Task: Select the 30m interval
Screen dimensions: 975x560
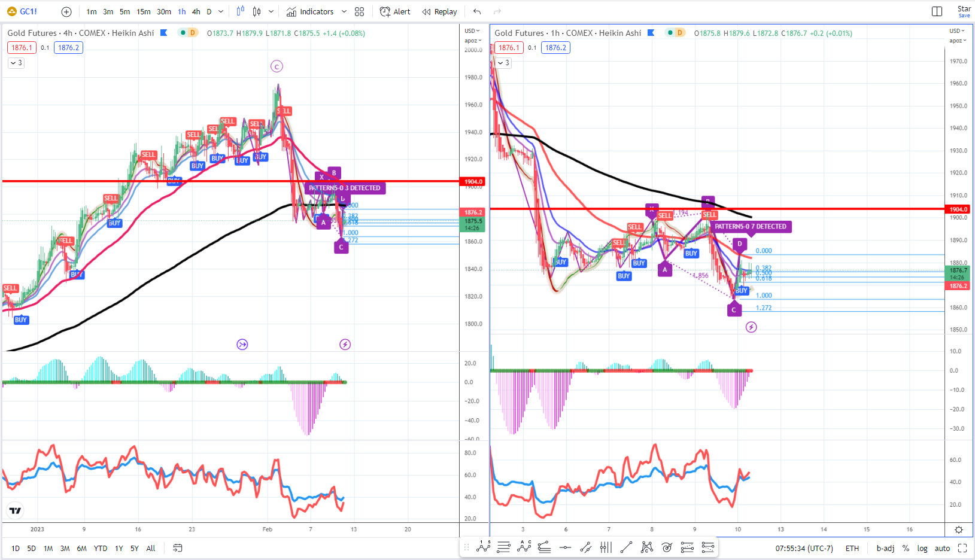Action: coord(164,11)
